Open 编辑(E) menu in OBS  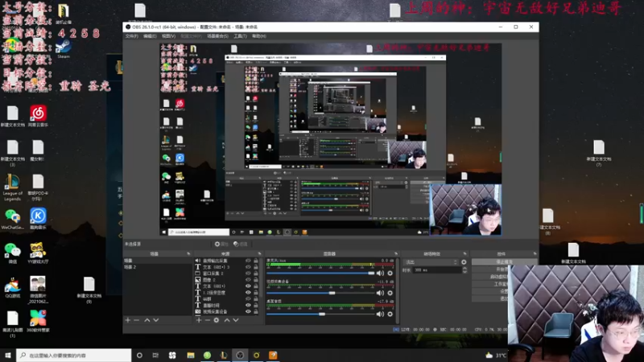click(150, 36)
